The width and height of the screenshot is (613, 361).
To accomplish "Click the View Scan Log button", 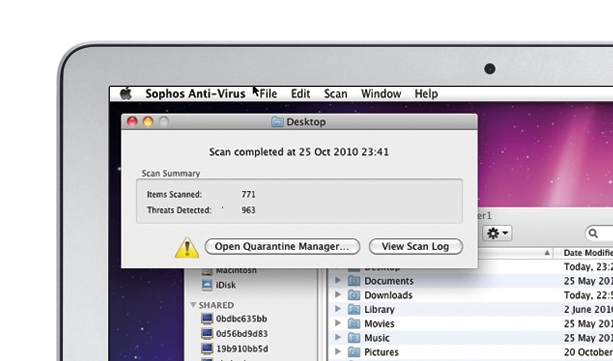I will coord(416,246).
